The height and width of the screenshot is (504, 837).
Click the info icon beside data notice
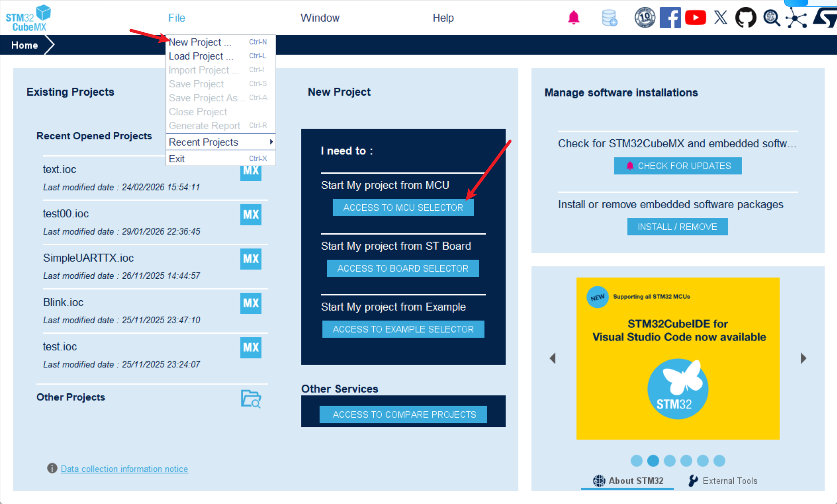click(x=52, y=468)
